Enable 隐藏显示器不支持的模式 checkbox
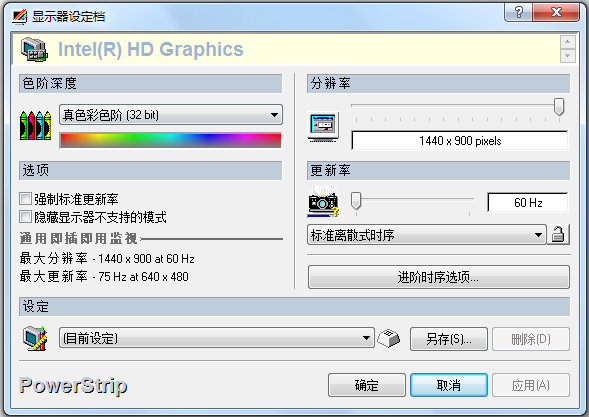The height and width of the screenshot is (417, 589). click(26, 217)
